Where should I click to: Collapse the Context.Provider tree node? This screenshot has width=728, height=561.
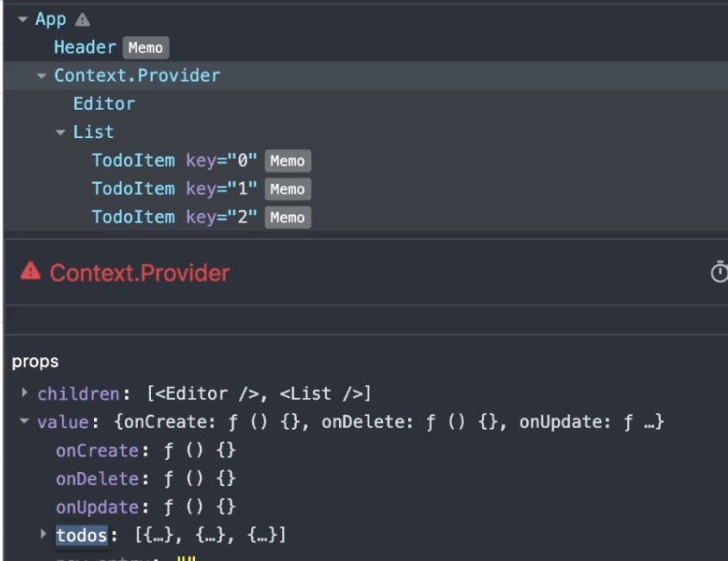point(41,75)
